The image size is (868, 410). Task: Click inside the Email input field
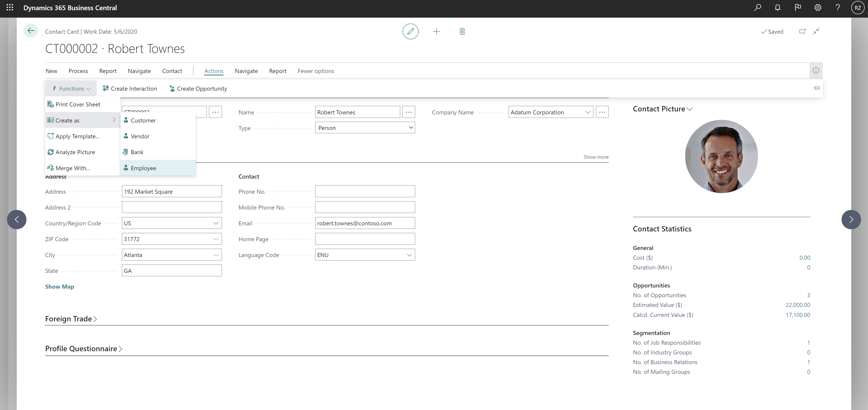coord(365,223)
